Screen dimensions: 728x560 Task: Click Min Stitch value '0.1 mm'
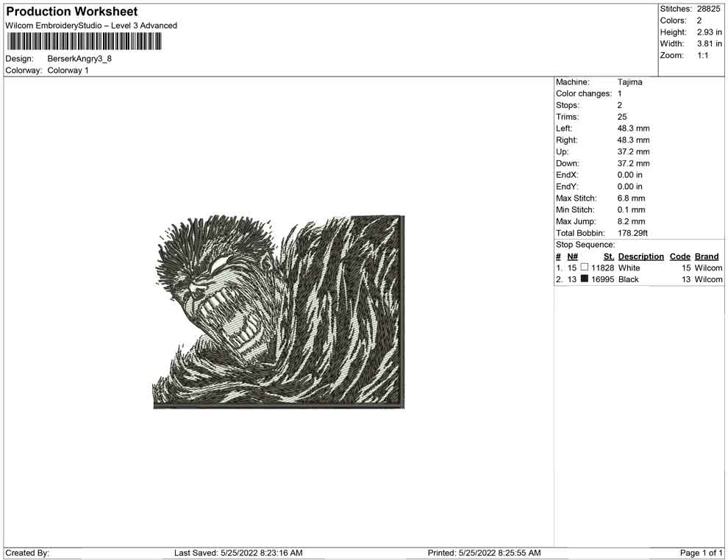[631, 209]
